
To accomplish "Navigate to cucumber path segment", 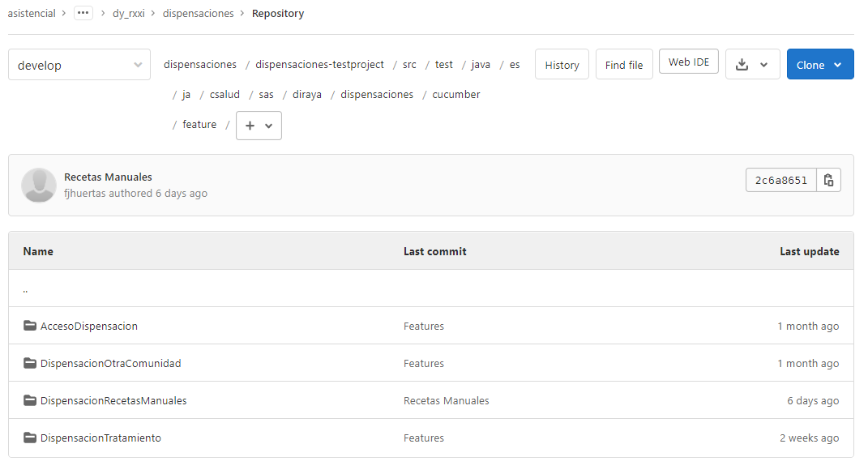I will (456, 94).
